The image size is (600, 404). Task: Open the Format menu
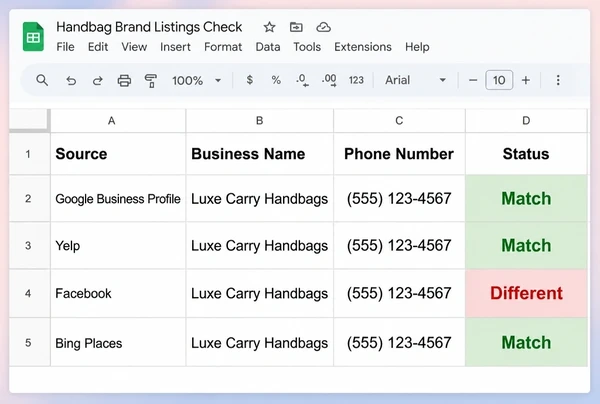click(223, 47)
